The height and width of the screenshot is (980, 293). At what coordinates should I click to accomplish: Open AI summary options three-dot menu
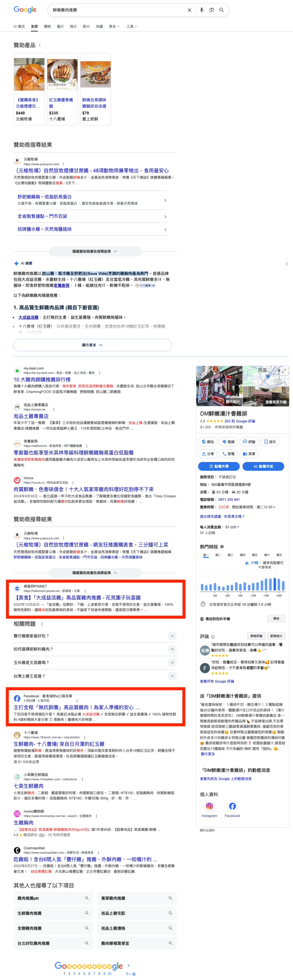[286, 264]
